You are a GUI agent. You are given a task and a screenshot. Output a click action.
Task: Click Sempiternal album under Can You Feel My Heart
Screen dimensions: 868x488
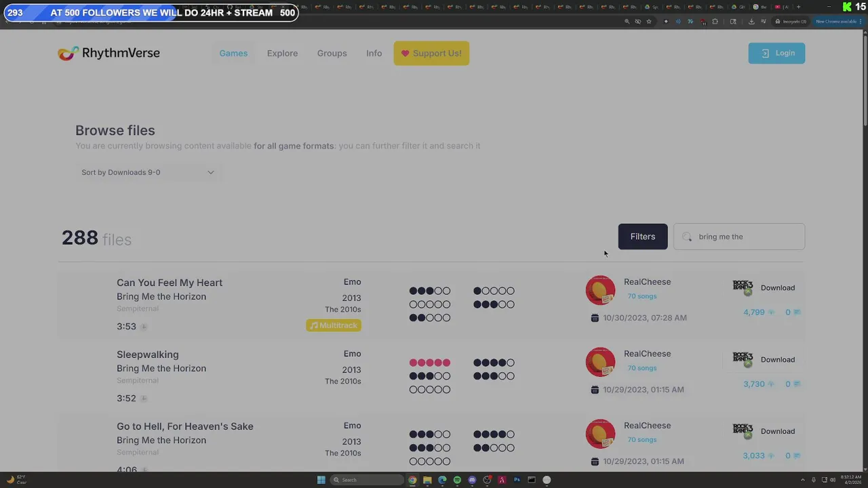click(x=138, y=308)
